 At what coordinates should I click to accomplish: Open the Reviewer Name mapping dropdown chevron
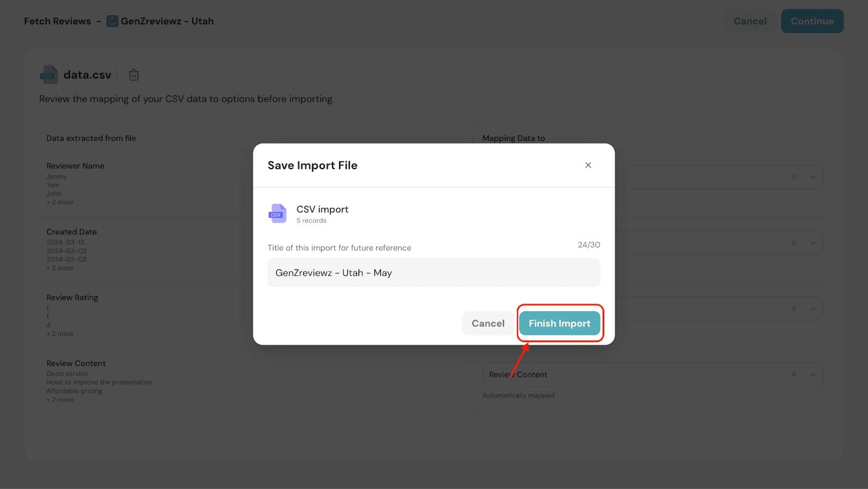(813, 177)
